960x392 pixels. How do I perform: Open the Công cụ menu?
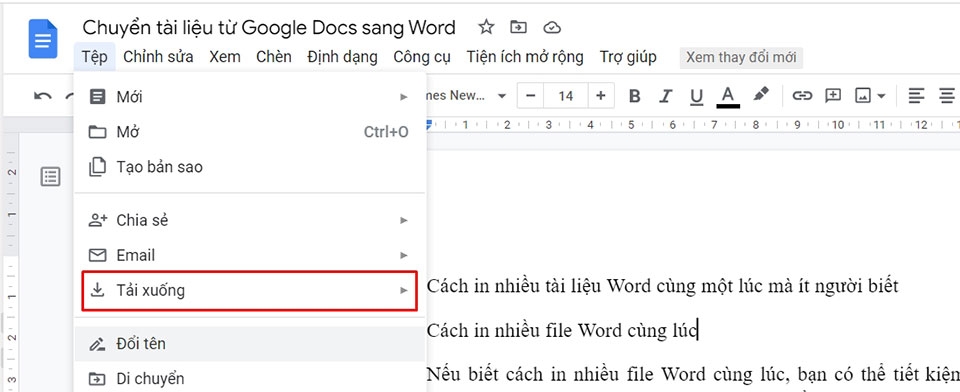click(422, 57)
